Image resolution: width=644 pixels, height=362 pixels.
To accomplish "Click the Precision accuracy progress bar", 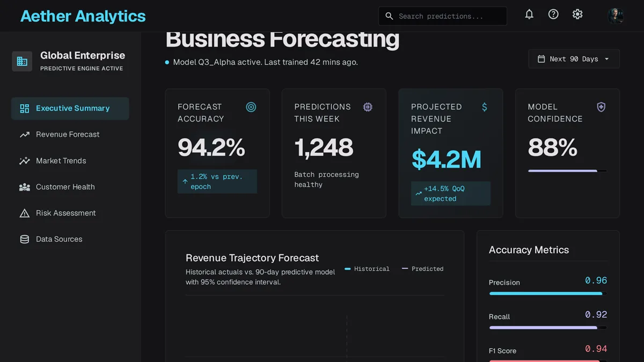I will pos(548,293).
